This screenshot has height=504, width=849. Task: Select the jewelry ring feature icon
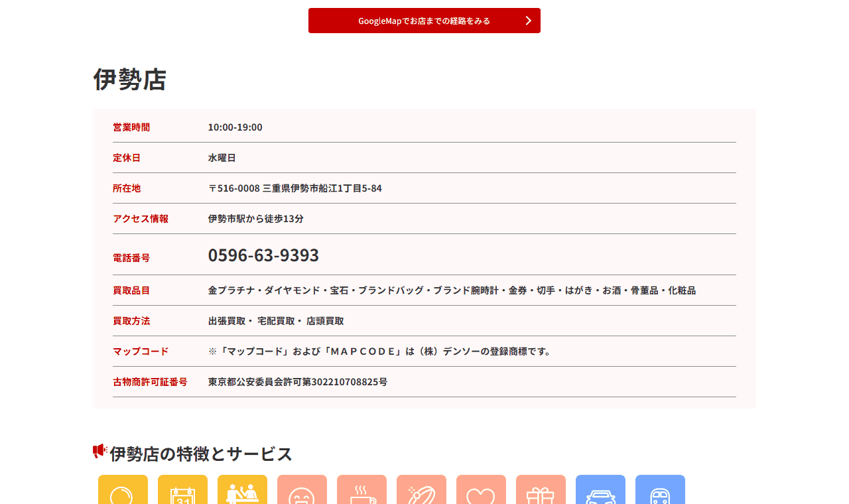(421, 489)
